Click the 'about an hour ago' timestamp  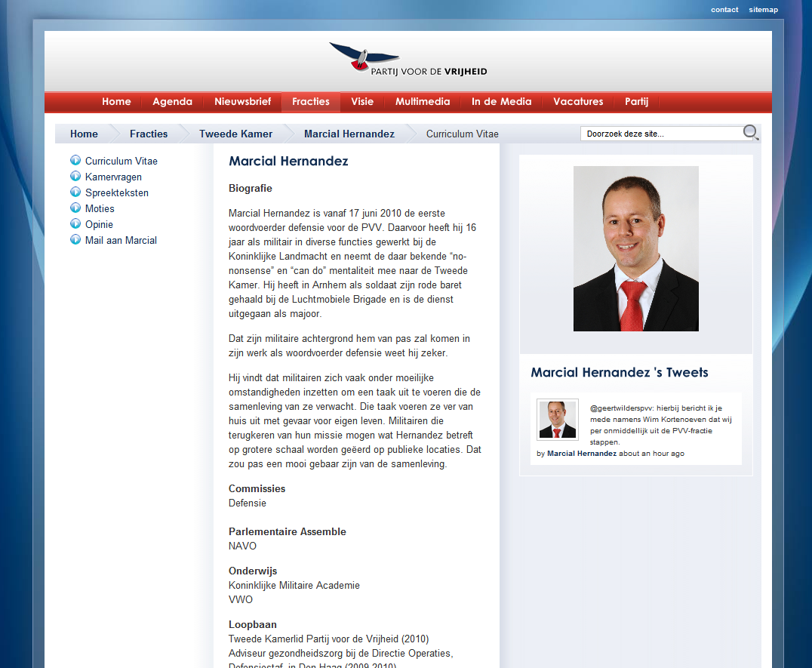(651, 454)
